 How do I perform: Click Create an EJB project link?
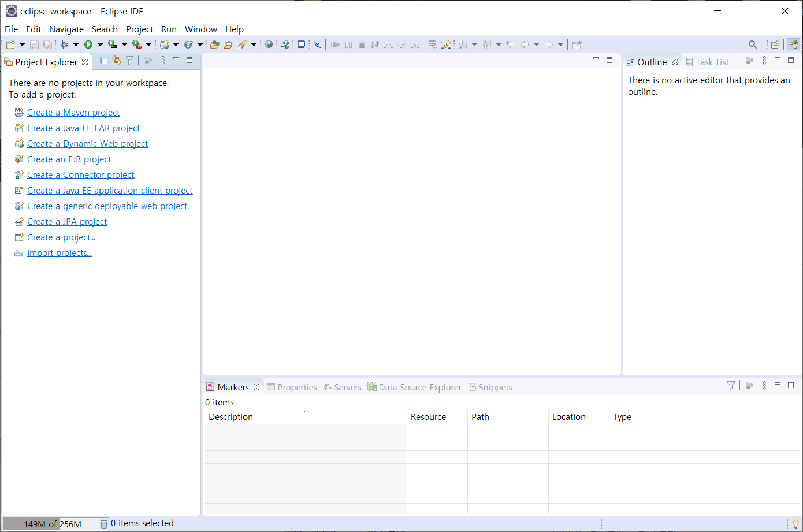pyautogui.click(x=69, y=159)
